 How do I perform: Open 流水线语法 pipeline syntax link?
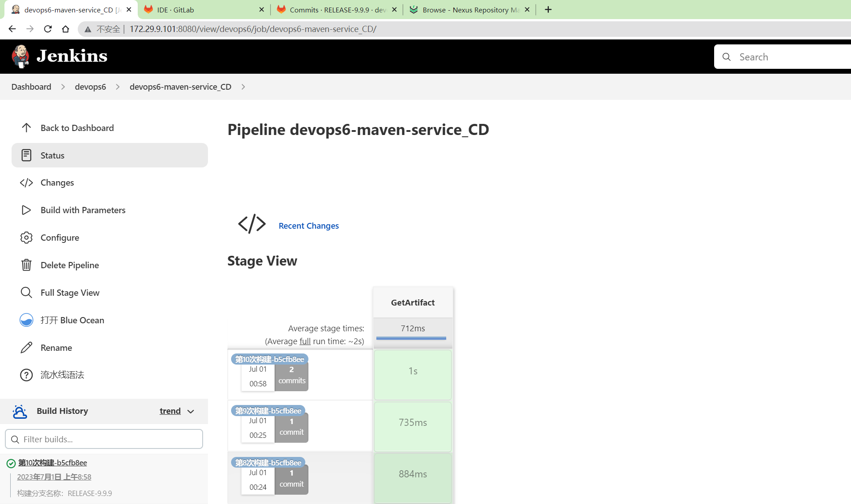coord(62,375)
